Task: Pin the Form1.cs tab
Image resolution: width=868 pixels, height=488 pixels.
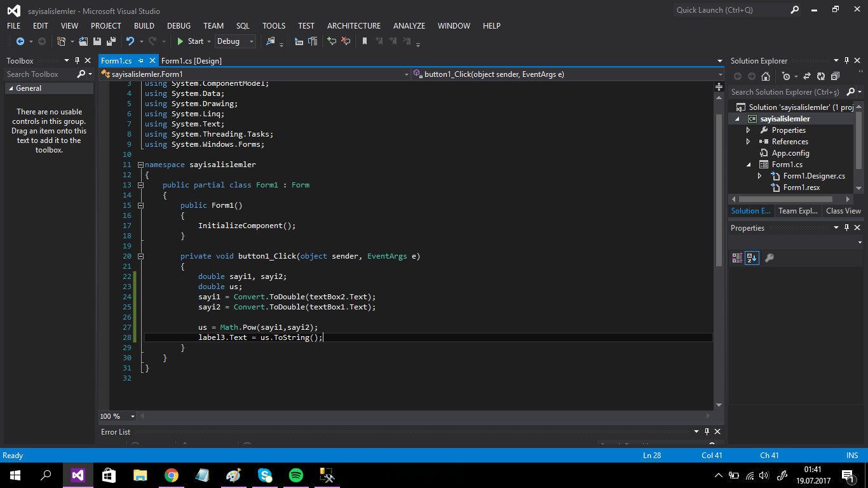Action: tap(141, 61)
